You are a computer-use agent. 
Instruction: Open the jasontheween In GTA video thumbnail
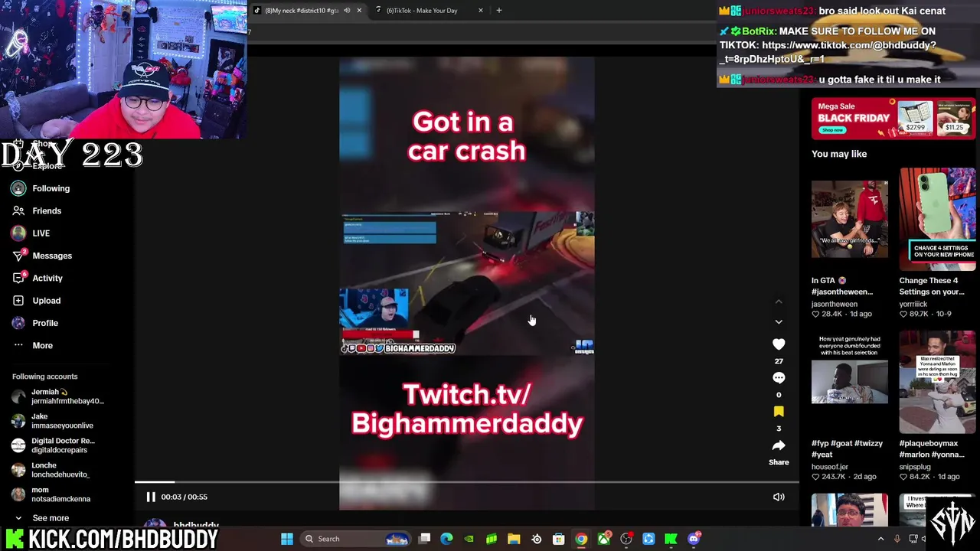click(850, 219)
